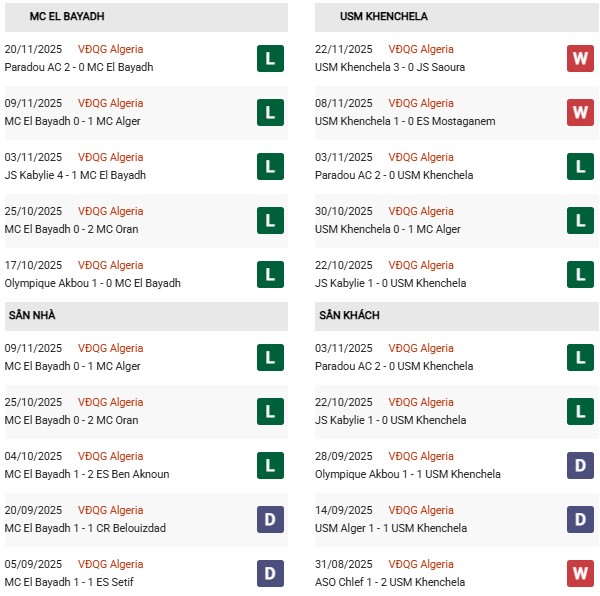
Task: Click the D badge for the ES Setif match
Action: pyautogui.click(x=269, y=574)
